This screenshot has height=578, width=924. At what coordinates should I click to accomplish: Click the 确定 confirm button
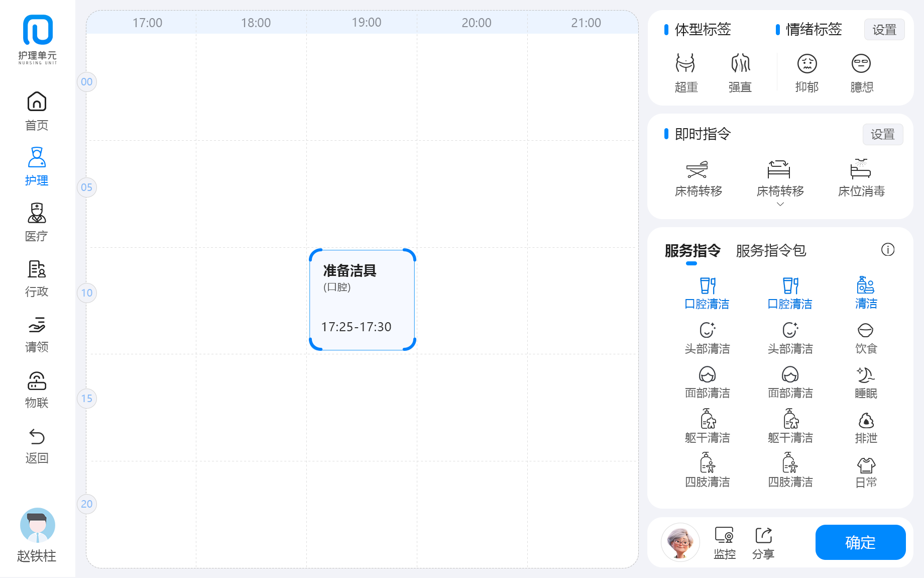[860, 542]
